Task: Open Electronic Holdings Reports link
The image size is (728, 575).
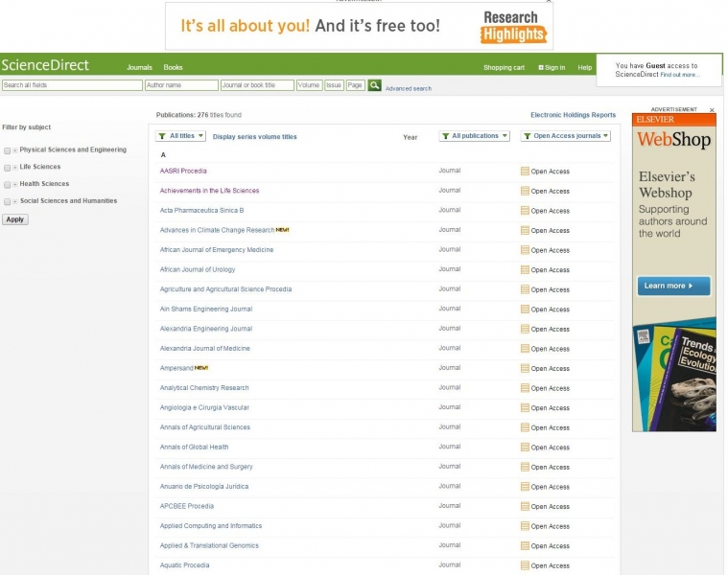Action: pyautogui.click(x=573, y=115)
